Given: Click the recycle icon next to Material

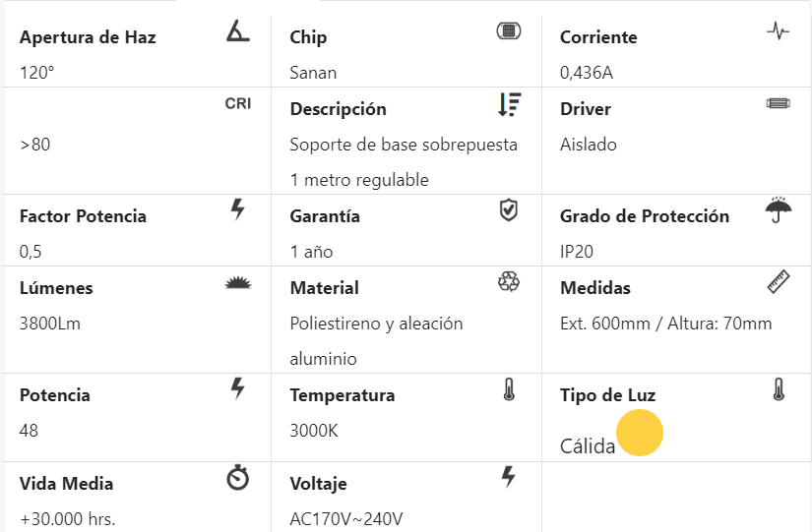Looking at the screenshot, I should 508,282.
